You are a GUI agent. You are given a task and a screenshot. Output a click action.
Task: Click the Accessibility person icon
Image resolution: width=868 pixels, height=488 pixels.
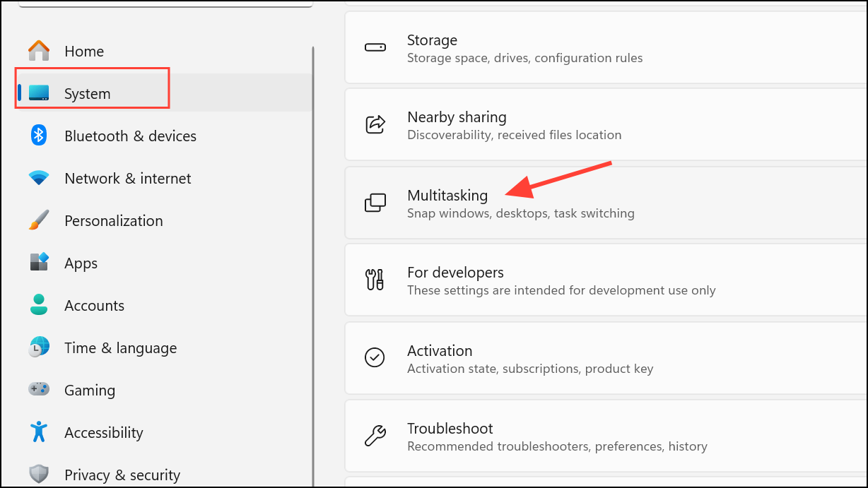(x=38, y=432)
